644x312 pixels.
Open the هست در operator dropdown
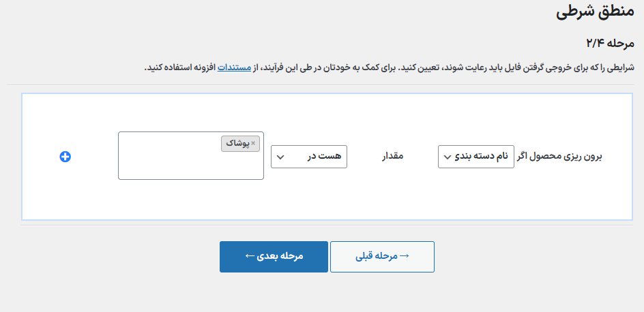point(309,157)
